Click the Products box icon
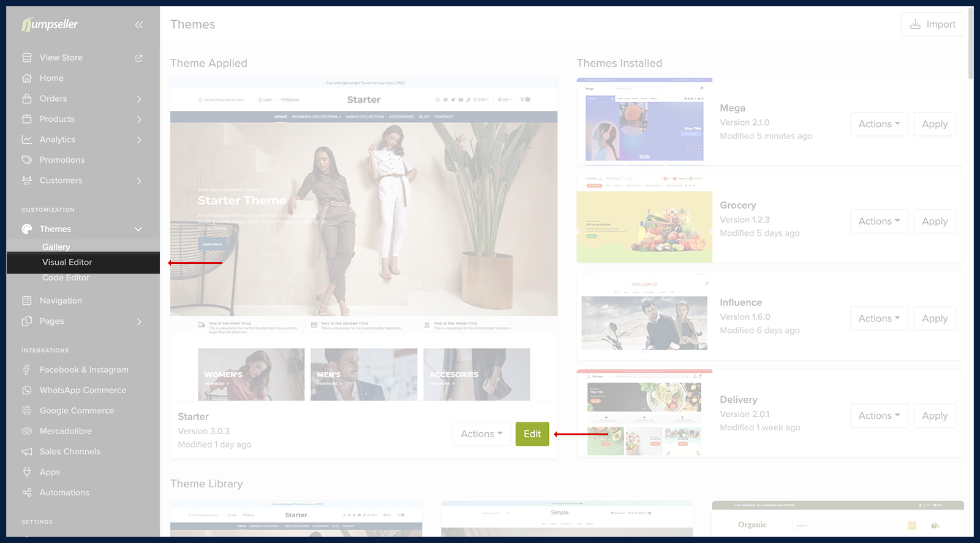980x543 pixels. [27, 119]
